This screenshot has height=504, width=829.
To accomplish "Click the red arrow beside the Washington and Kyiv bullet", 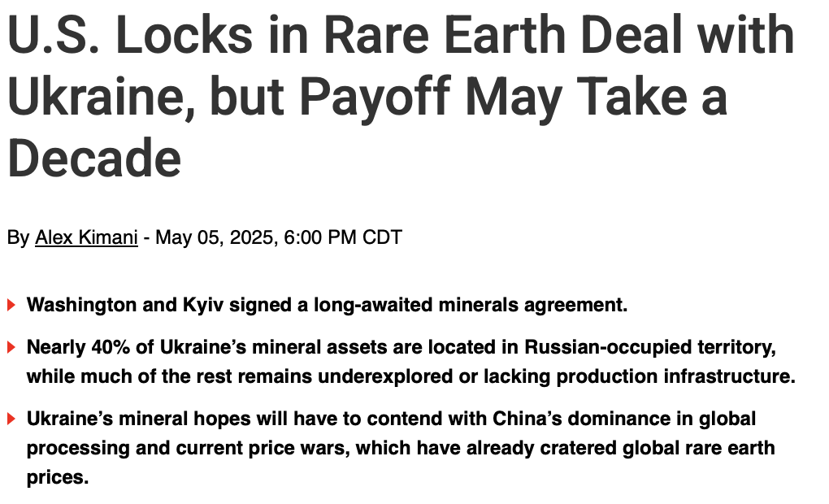I will pos(11,305).
